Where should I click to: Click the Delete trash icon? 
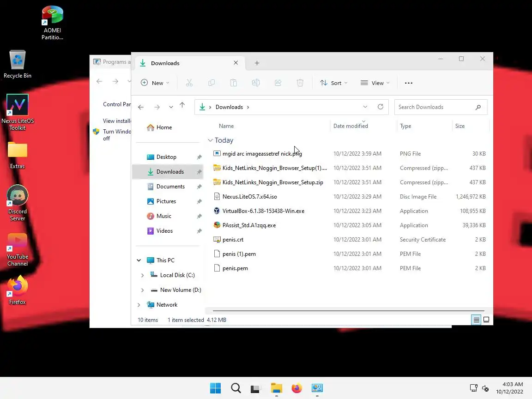click(300, 83)
